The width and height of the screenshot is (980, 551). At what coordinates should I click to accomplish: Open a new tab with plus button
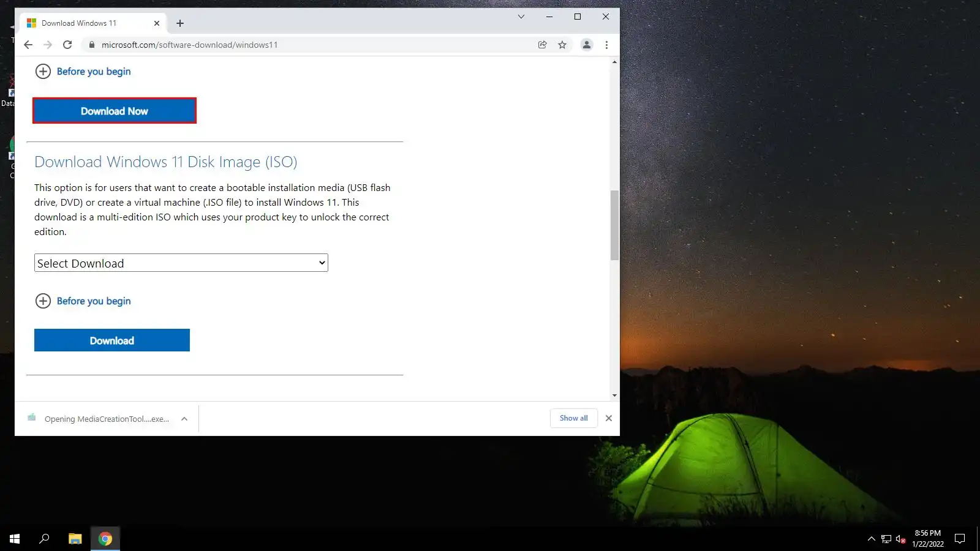(x=180, y=23)
